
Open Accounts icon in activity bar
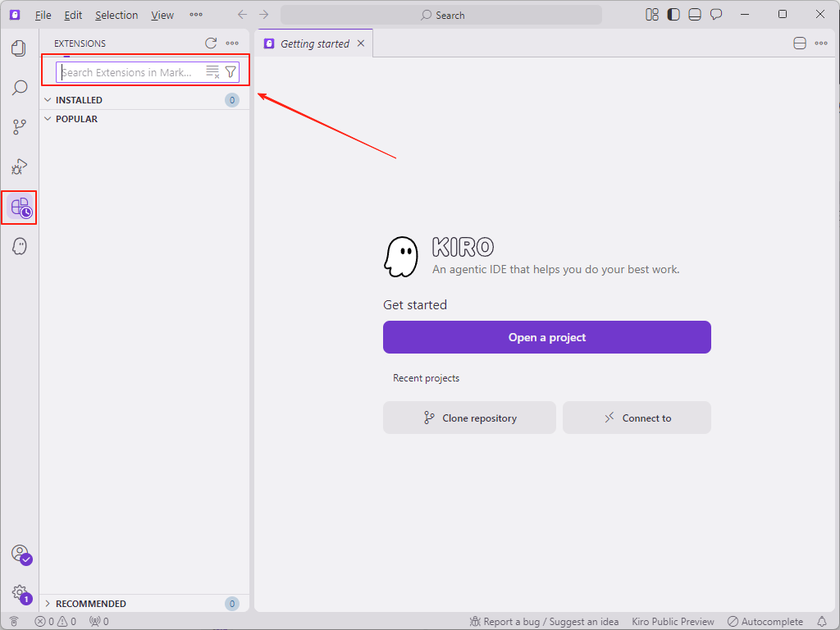tap(20, 554)
